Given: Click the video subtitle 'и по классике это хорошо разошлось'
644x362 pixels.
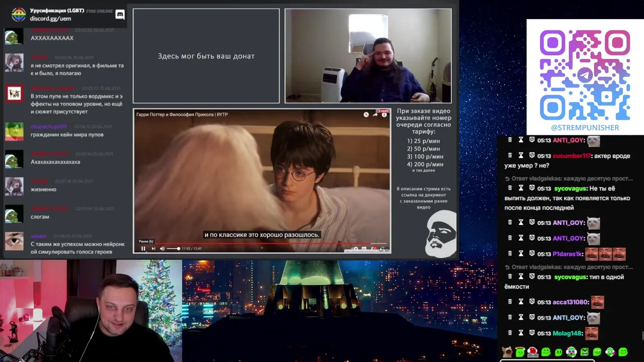Looking at the screenshot, I should [x=262, y=235].
